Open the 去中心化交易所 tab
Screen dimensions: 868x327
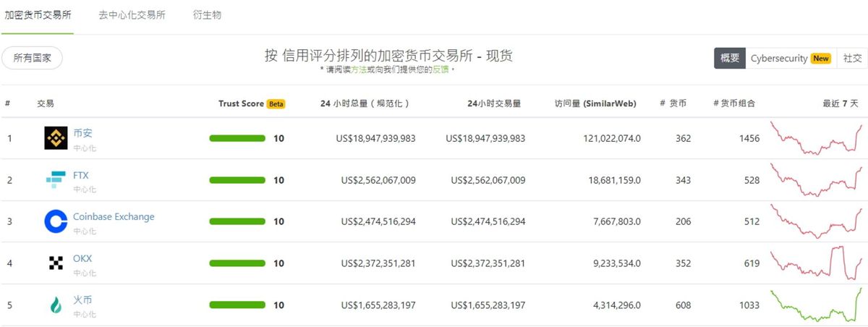click(132, 14)
